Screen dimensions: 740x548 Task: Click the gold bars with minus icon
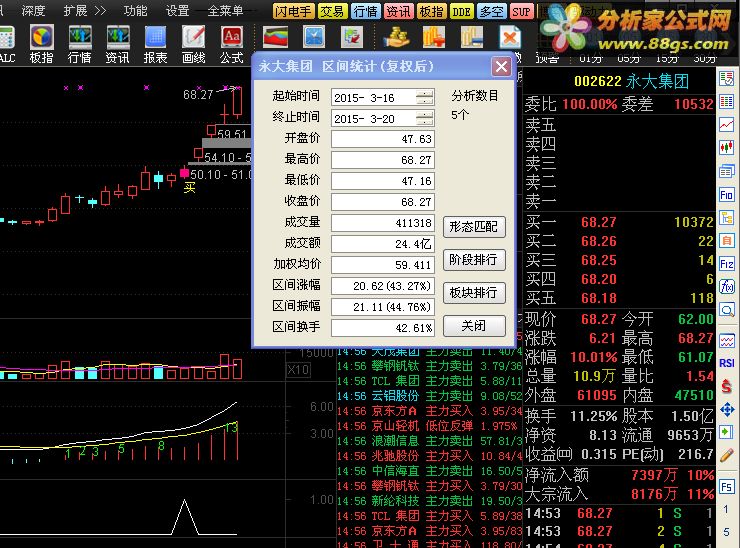click(x=472, y=37)
